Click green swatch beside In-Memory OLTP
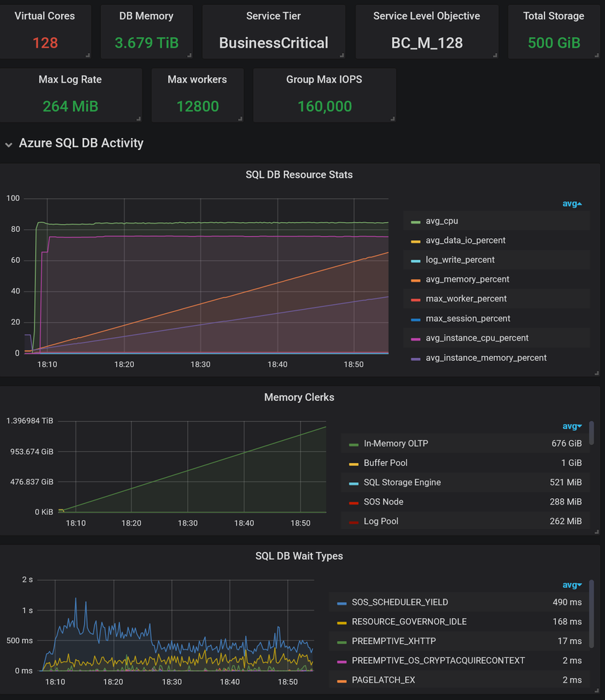The image size is (605, 700). click(353, 445)
